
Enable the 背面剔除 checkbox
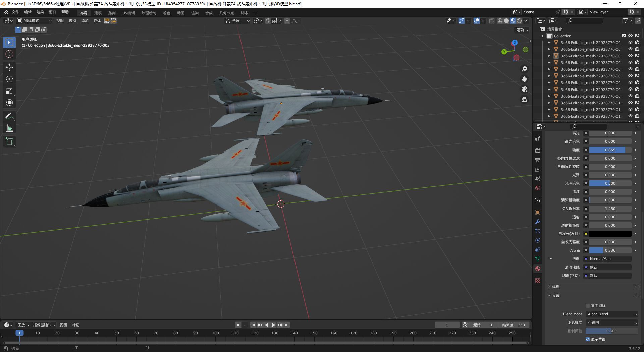click(x=588, y=306)
